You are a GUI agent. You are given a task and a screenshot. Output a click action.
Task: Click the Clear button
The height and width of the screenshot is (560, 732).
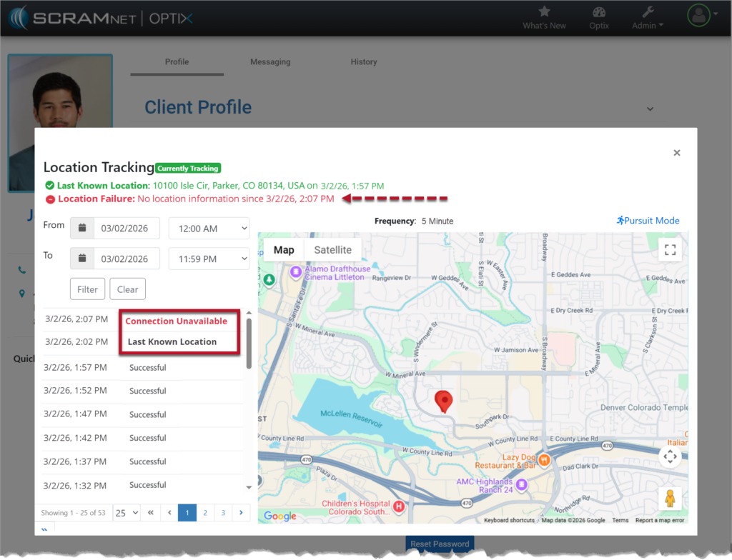[127, 289]
